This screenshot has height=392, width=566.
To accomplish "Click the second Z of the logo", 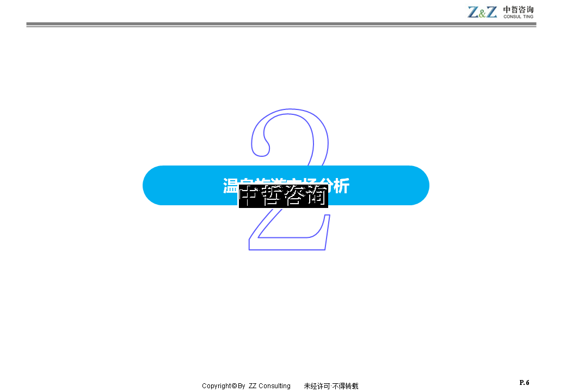I will coord(491,12).
